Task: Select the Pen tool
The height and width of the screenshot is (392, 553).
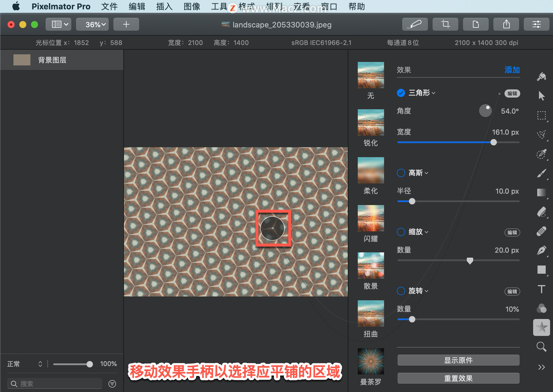Action: coord(541,250)
